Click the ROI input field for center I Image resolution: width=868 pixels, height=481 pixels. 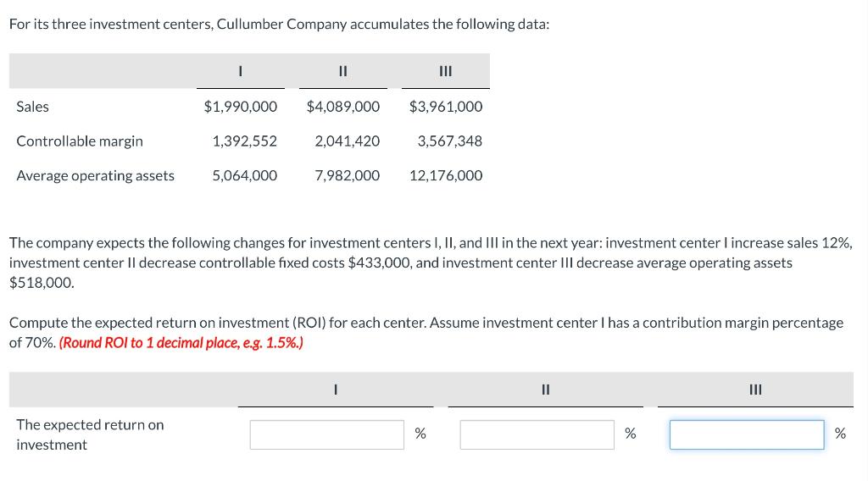click(x=326, y=434)
